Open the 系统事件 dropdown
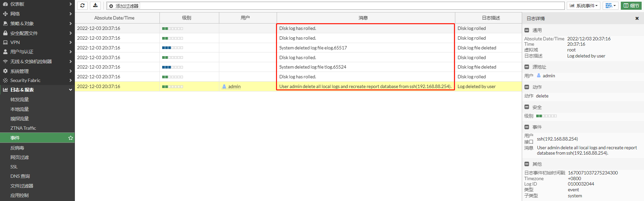Viewport: 644px width, 201px height. [x=584, y=6]
